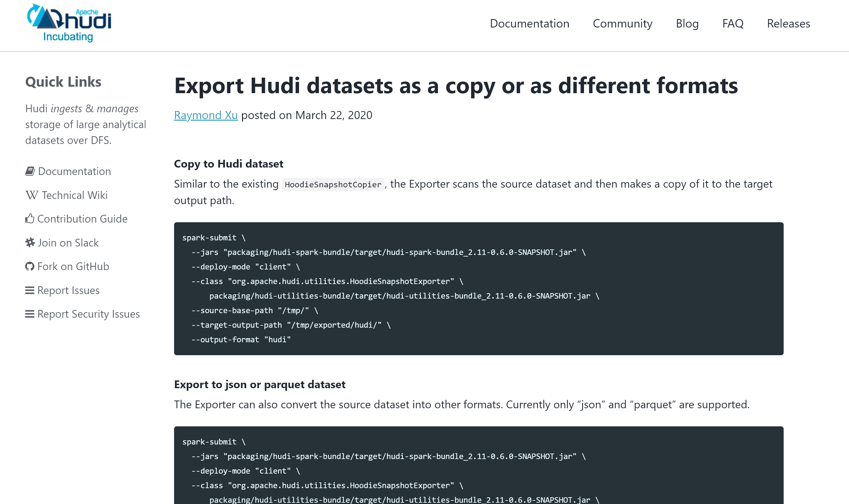Screen dimensions: 849x504
Task: Follow the Fork on GitHub link
Action: click(x=73, y=266)
